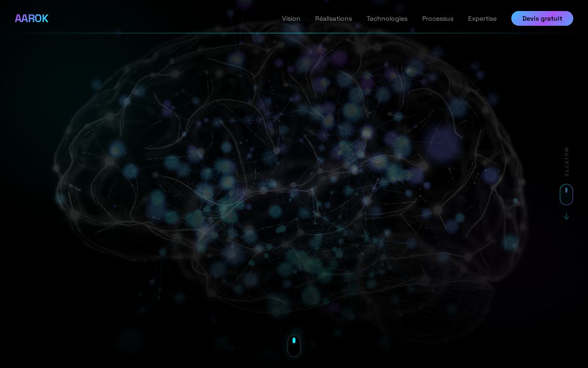This screenshot has height=368, width=588.
Task: Go to the Réalisations section
Action: (334, 18)
